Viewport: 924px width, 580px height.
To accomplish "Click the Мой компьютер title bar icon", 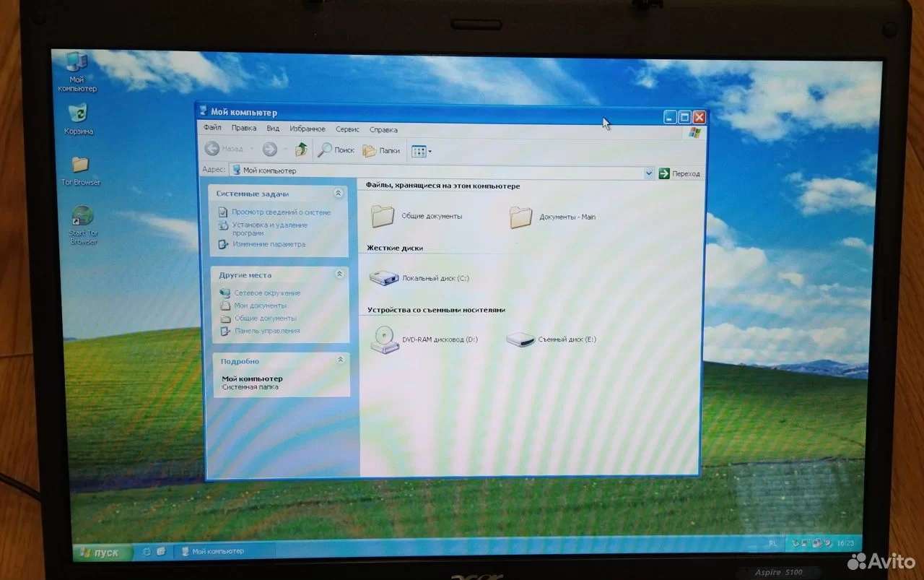I will point(203,111).
